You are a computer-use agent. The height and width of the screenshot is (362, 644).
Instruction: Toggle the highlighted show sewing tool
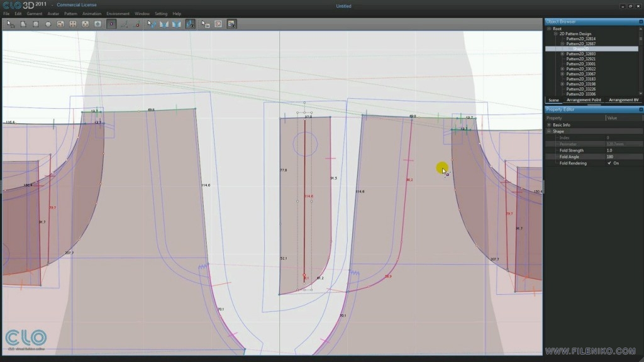click(x=190, y=25)
